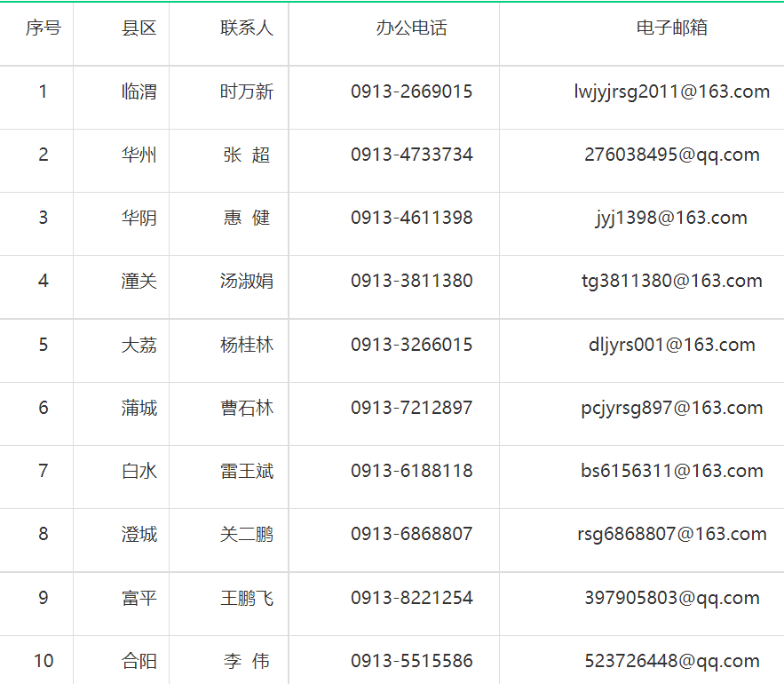
Task: Select email 276038495@qq.com
Action: (x=671, y=155)
